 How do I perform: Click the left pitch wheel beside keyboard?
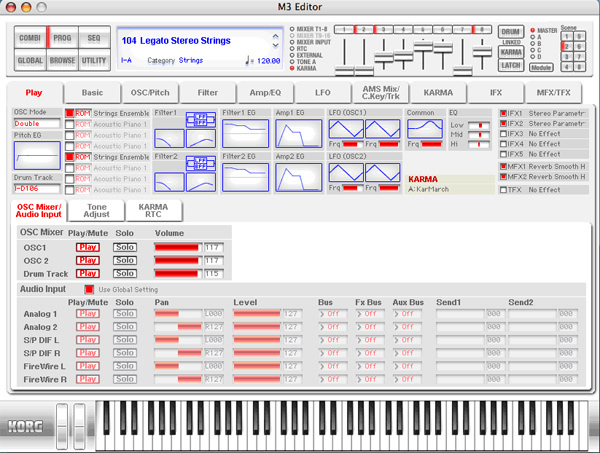click(62, 426)
